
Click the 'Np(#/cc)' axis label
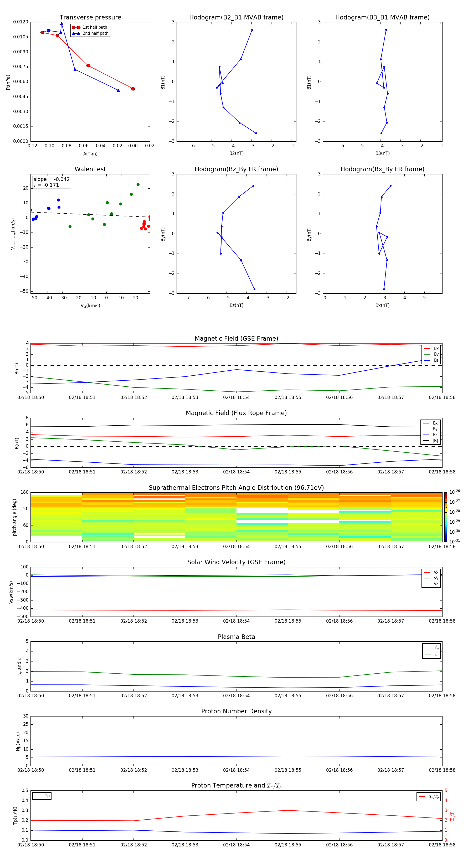[18, 741]
